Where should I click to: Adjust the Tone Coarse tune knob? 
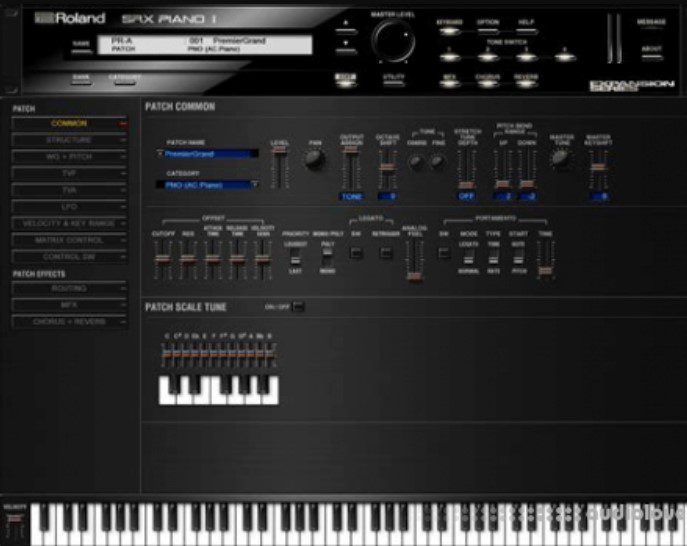(x=416, y=162)
